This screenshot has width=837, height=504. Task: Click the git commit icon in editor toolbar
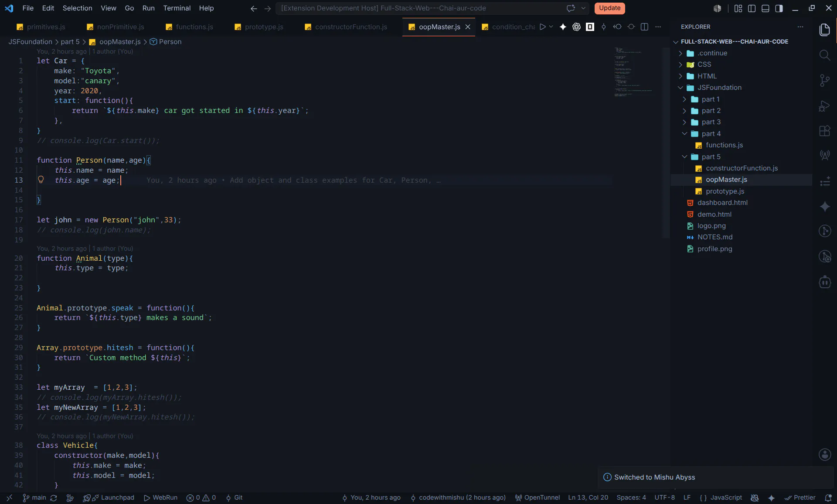[604, 27]
